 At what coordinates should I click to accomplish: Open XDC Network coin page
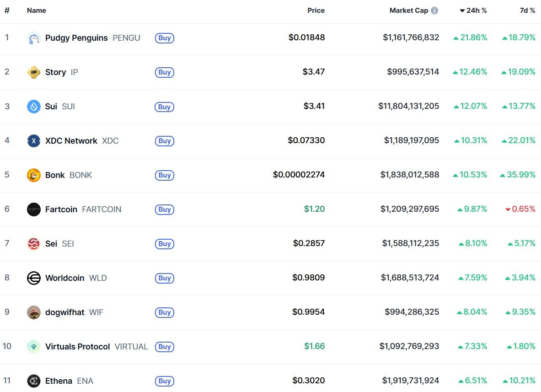pos(71,141)
